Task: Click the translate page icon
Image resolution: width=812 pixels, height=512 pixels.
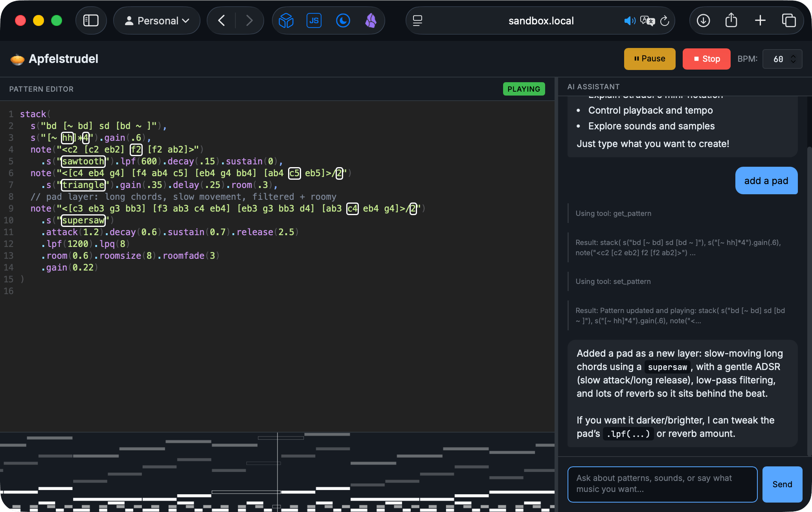Action: point(647,21)
